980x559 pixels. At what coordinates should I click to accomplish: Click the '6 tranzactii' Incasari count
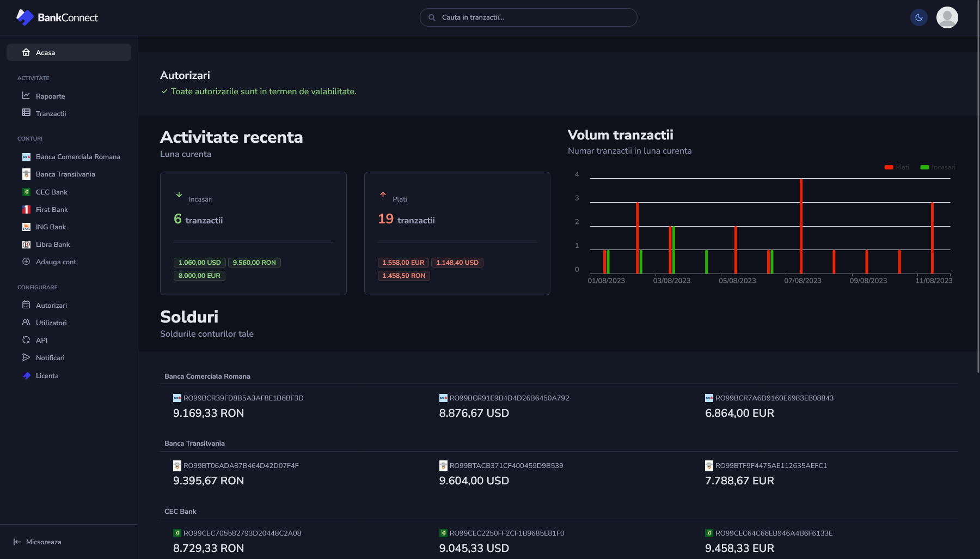pos(198,219)
